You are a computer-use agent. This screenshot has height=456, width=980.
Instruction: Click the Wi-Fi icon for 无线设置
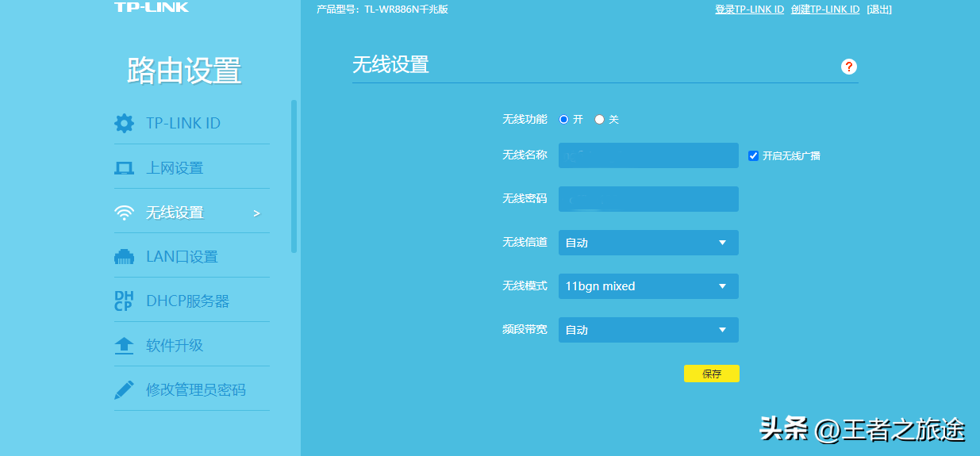125,213
